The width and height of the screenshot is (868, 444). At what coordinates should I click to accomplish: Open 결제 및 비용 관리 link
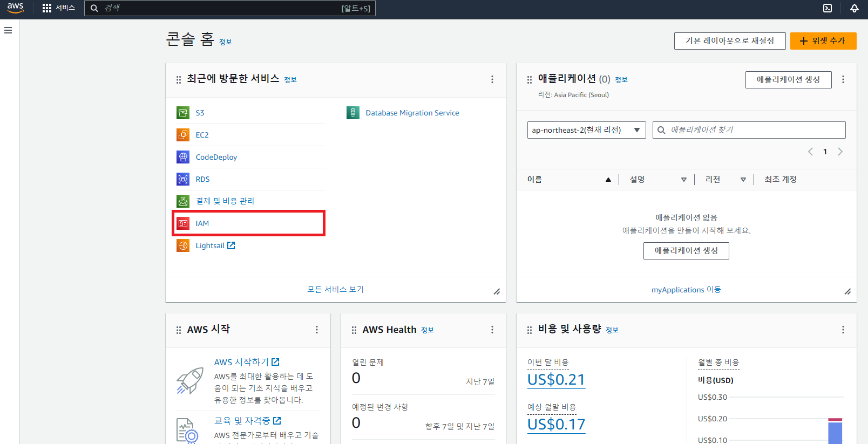[225, 201]
